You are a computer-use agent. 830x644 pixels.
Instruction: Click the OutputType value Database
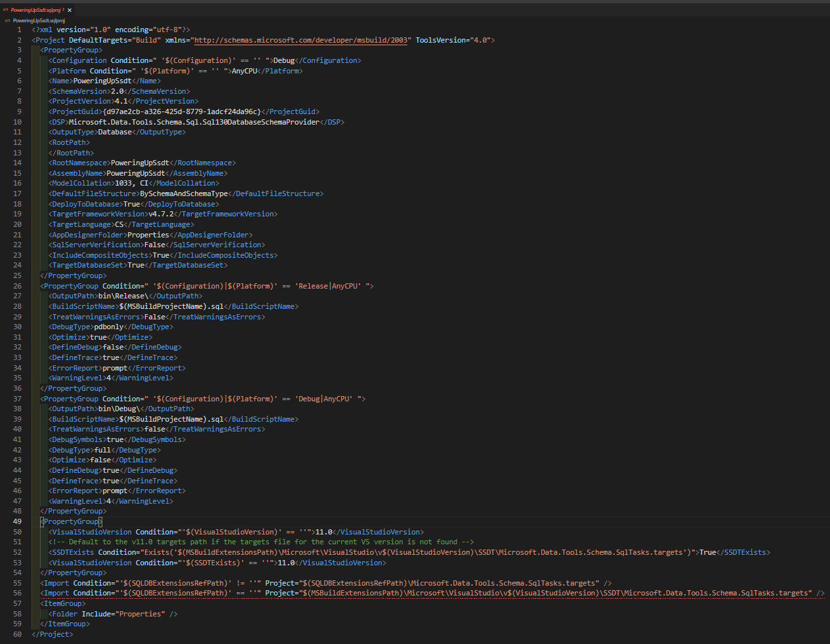point(115,132)
